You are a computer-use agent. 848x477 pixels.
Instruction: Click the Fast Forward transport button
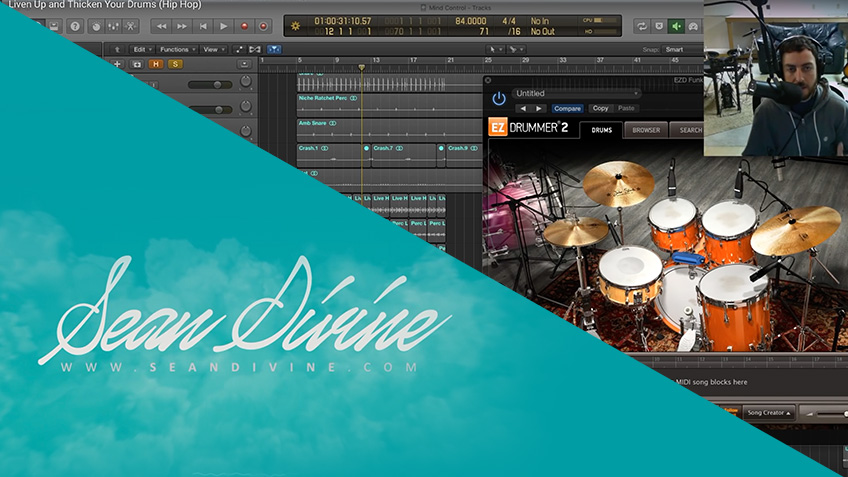tap(182, 26)
